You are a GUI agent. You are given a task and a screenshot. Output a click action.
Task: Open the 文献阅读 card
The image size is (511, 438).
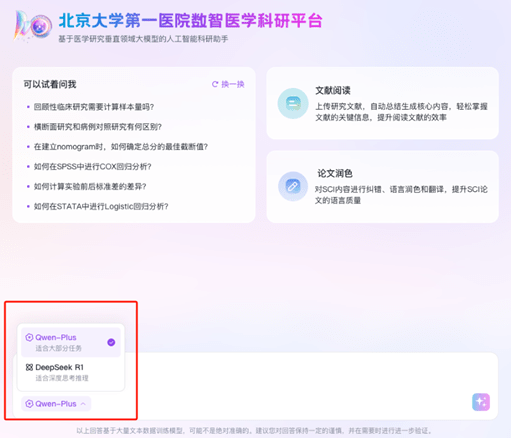pyautogui.click(x=383, y=103)
